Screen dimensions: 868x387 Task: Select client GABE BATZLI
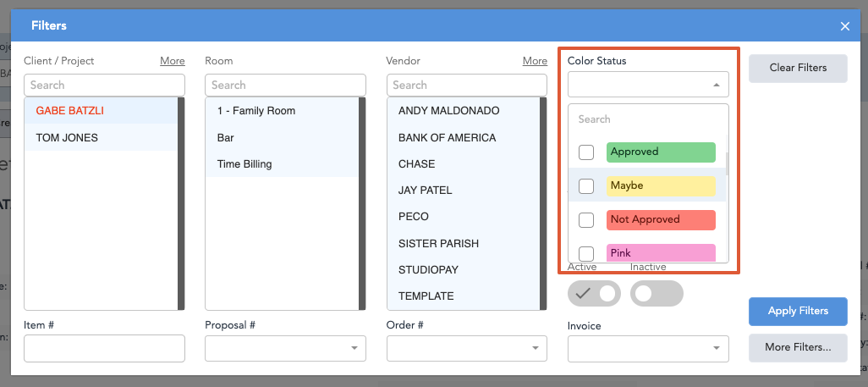tap(101, 111)
